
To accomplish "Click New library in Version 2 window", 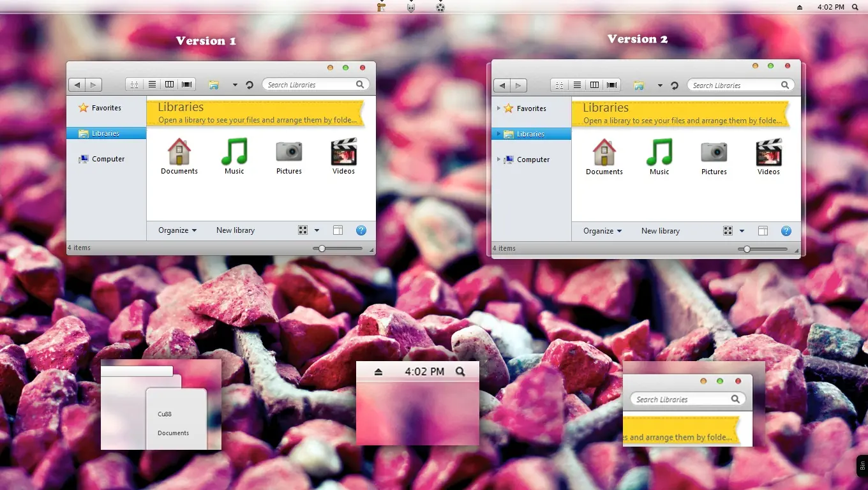I will [661, 231].
